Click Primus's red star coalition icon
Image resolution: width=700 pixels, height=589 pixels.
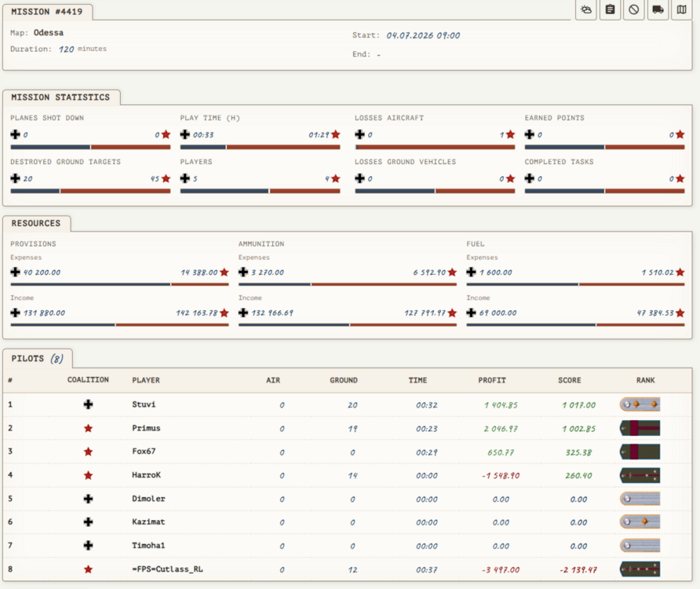point(89,428)
